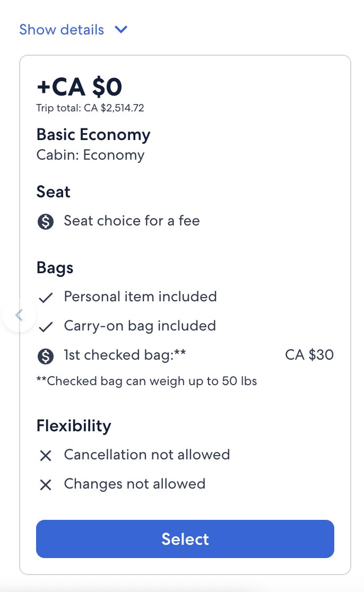The image size is (364, 592).
Task: Click the Cabin: Economy label
Action: point(90,155)
